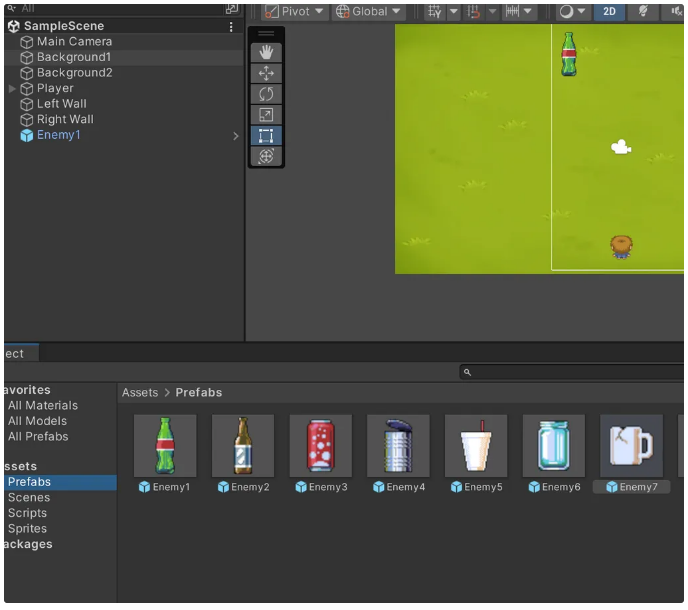This screenshot has height=610, width=688.
Task: Open snap increment dropdown arrow
Action: click(492, 11)
